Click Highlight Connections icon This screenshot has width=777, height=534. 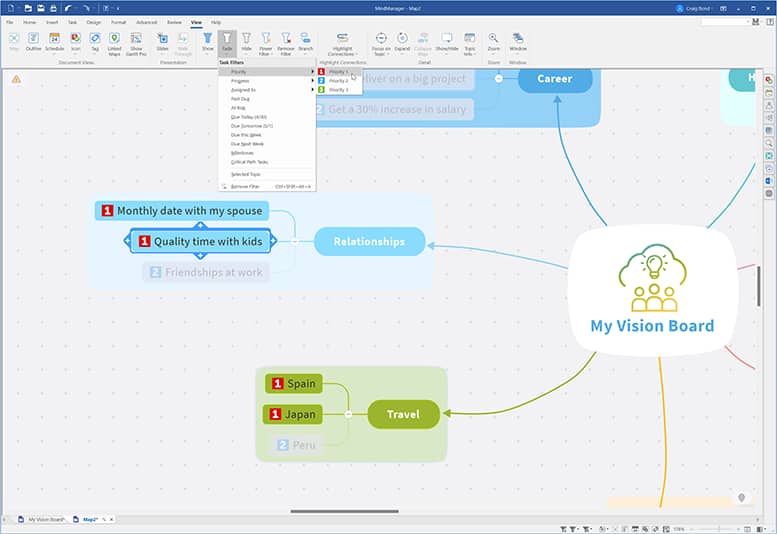[342, 38]
